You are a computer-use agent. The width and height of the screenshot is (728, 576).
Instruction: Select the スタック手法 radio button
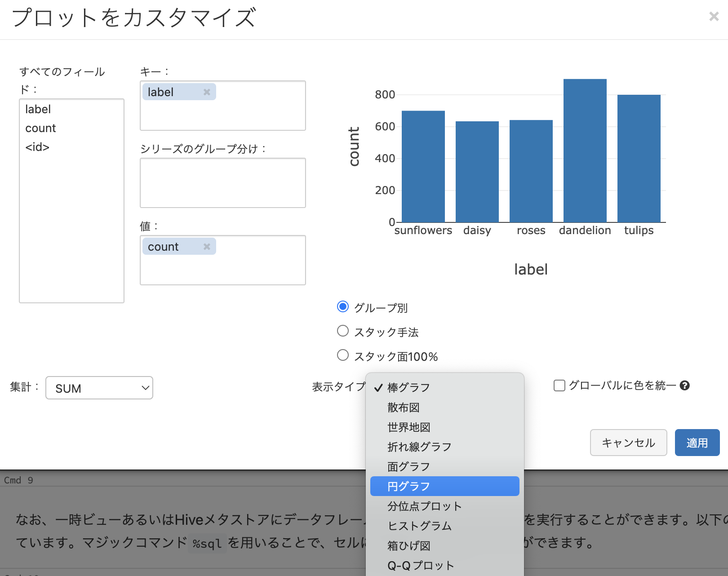(343, 331)
